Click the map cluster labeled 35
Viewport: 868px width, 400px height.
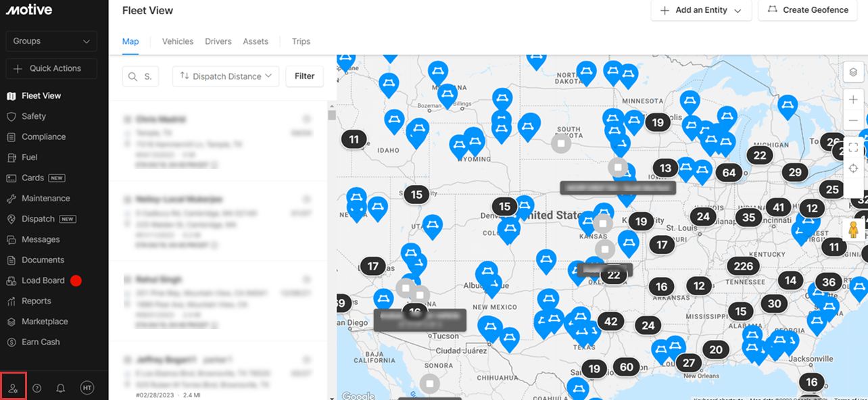(x=748, y=218)
